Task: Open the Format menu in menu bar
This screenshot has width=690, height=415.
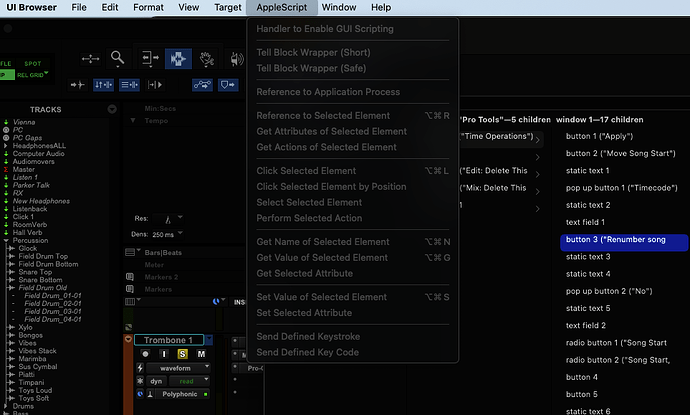Action: tap(148, 7)
